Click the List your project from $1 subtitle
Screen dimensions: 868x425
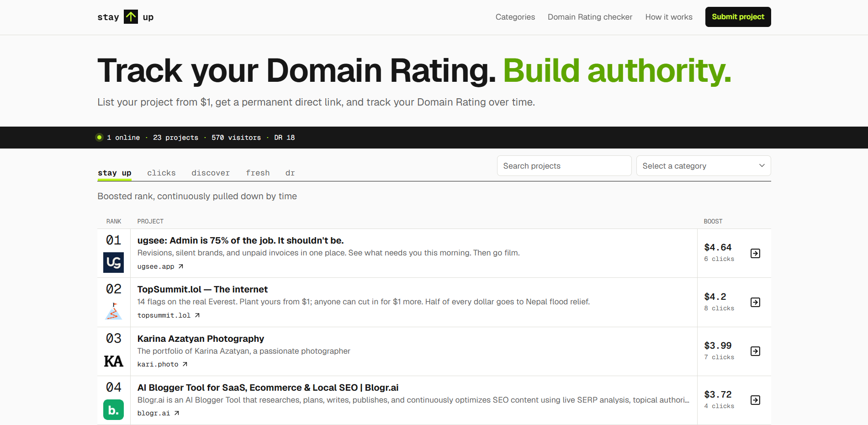click(x=316, y=102)
